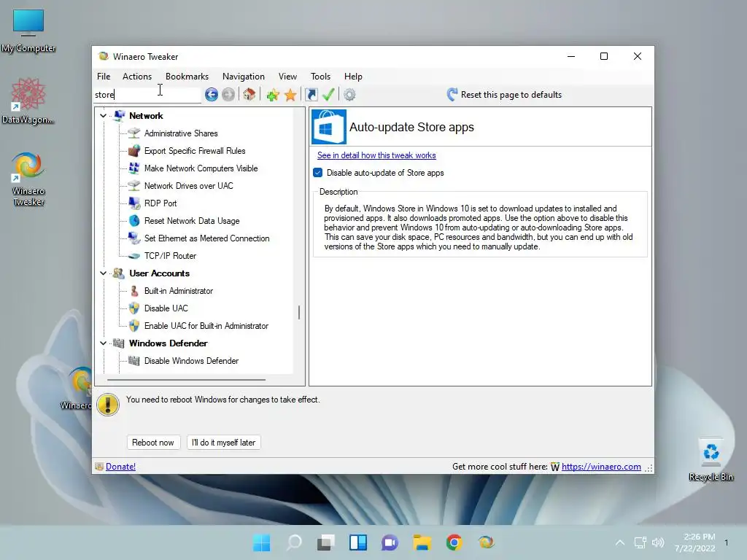Click the Export Specific Firewall Rules icon
This screenshot has width=747, height=560.
tap(134, 151)
